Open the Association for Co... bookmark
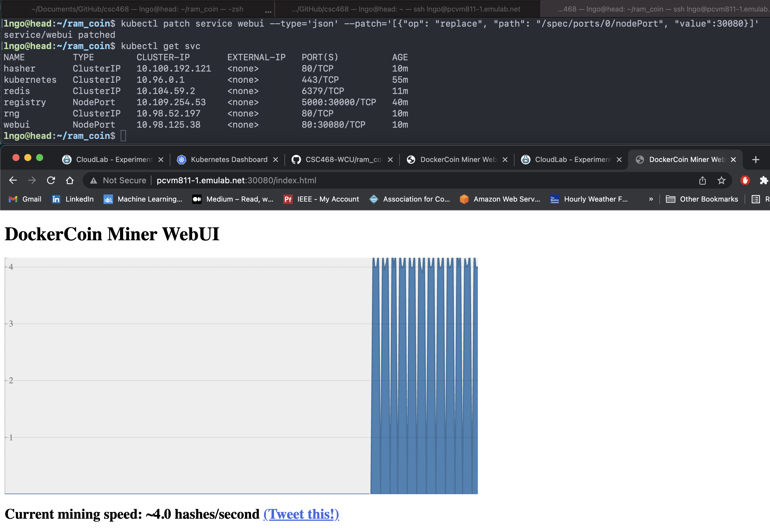Viewport: 770px width, 532px height. tap(410, 199)
